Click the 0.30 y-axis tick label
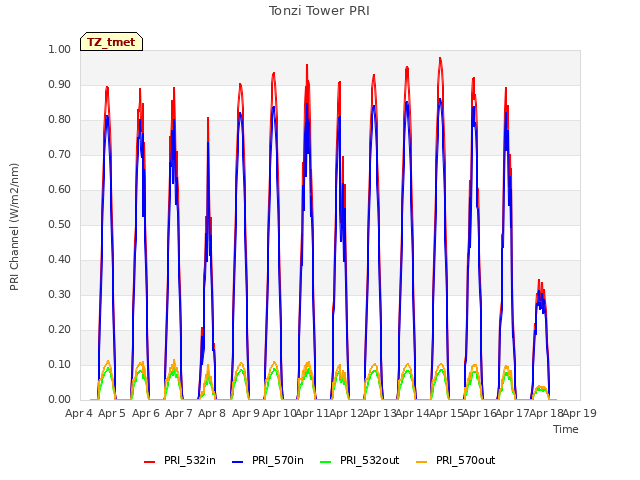This screenshot has width=640, height=480. [60, 295]
